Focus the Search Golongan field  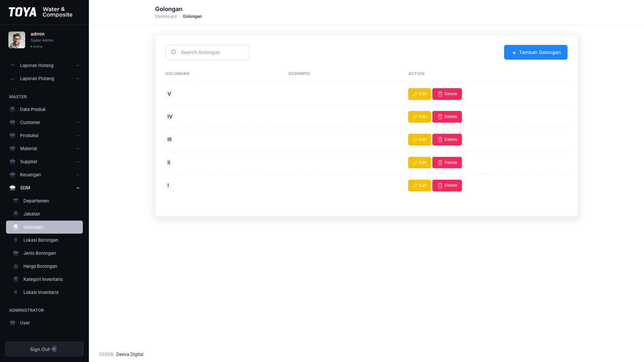pos(207,52)
